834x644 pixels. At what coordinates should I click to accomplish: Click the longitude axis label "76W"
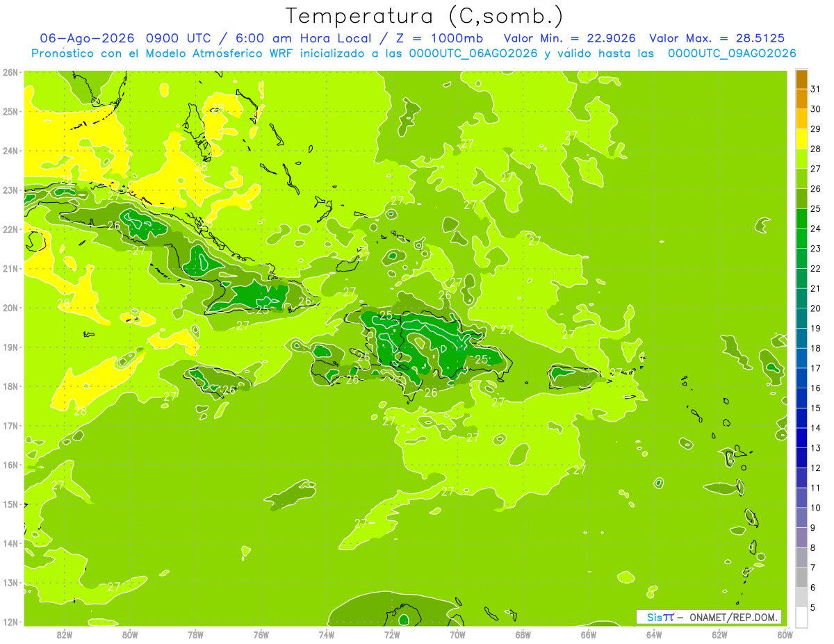pyautogui.click(x=261, y=634)
